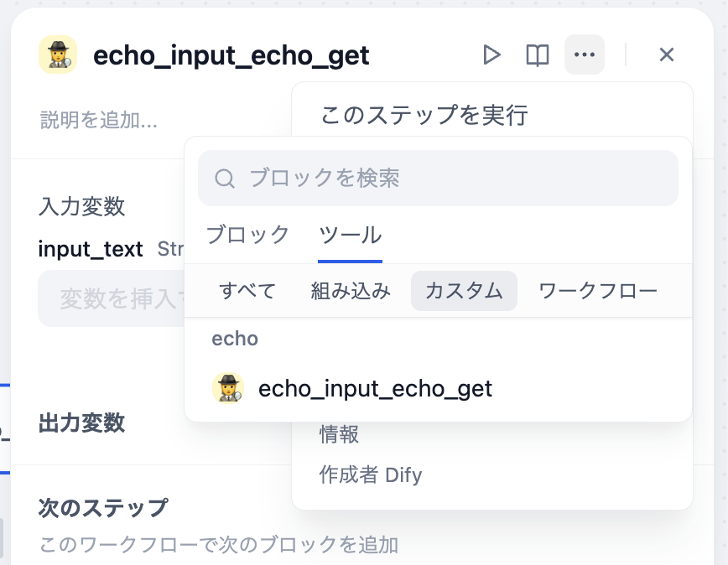Select the カスタム filter

point(464,291)
